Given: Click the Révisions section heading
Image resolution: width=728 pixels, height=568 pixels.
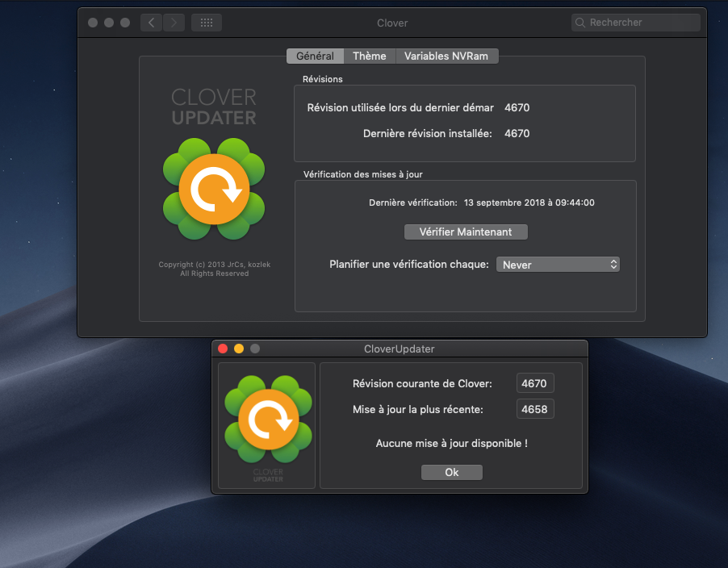Looking at the screenshot, I should pos(323,79).
